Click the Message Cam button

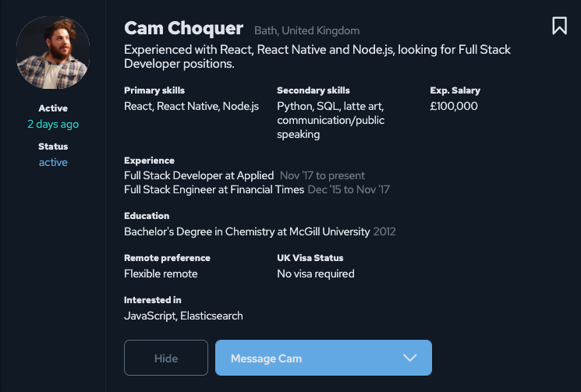(324, 358)
